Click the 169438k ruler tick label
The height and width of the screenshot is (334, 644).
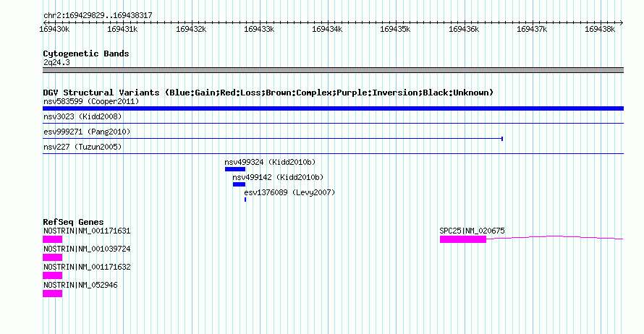600,29
